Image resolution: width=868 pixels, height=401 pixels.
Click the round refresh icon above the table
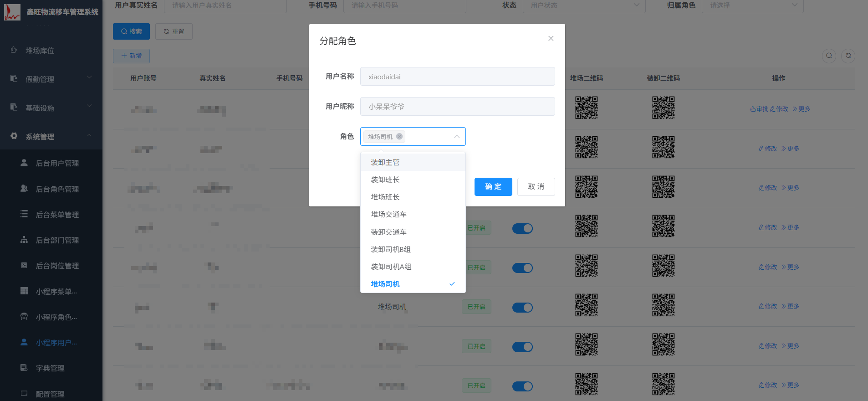[848, 56]
